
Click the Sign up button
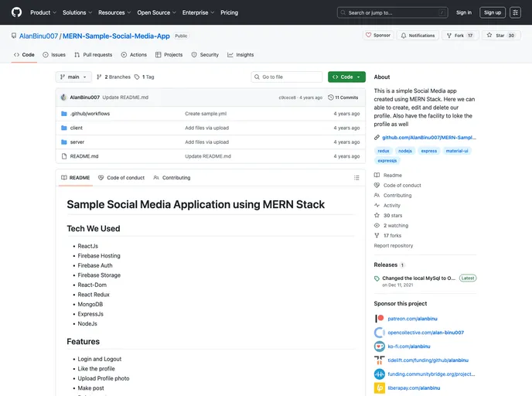(493, 12)
